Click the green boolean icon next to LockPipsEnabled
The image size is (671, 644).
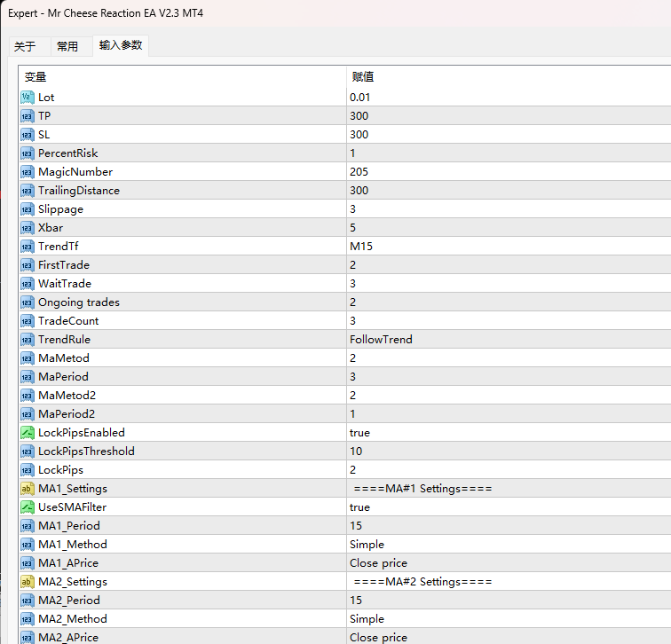(x=27, y=433)
